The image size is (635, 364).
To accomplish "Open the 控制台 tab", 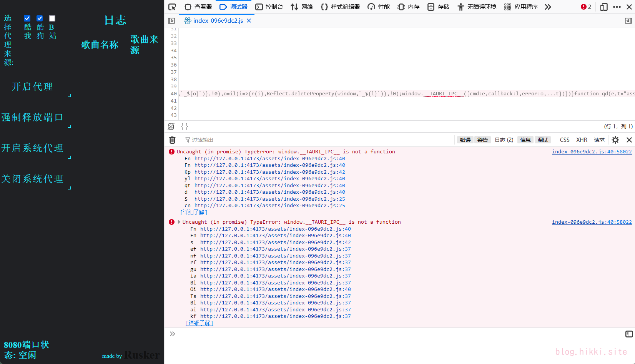I will point(269,7).
